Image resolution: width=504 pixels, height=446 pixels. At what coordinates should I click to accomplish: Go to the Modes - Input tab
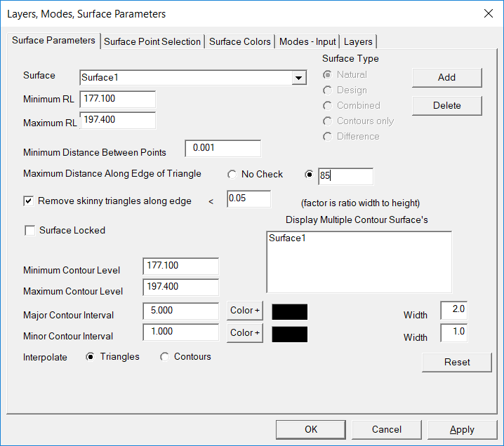pos(307,41)
